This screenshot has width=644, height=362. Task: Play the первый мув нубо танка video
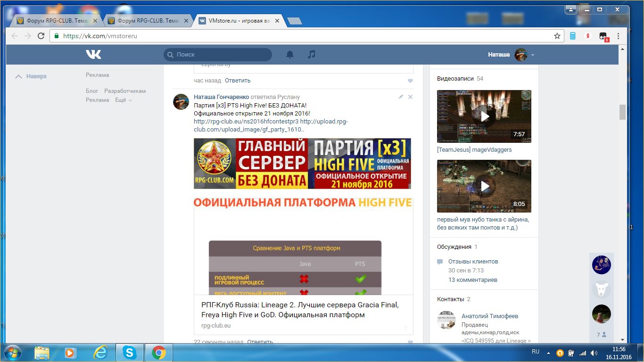(484, 186)
